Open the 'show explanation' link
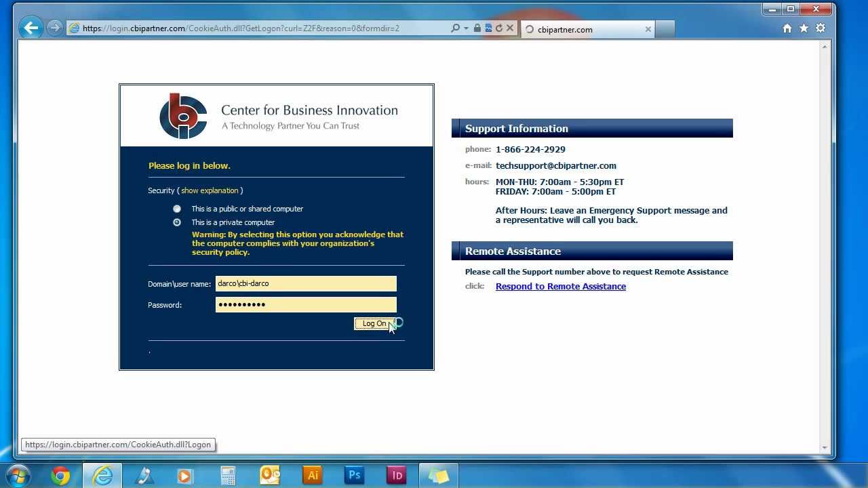868x488 pixels. click(210, 190)
